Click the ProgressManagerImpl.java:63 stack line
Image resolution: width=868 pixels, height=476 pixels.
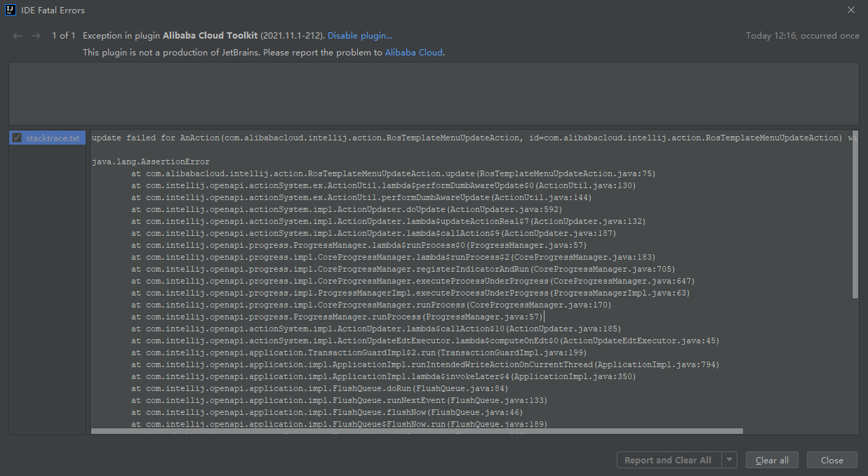click(x=410, y=293)
